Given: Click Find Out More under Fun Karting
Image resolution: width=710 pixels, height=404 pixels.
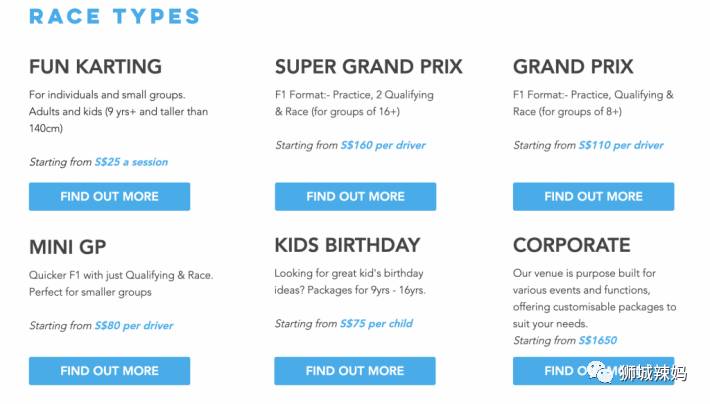Looking at the screenshot, I should pyautogui.click(x=109, y=196).
